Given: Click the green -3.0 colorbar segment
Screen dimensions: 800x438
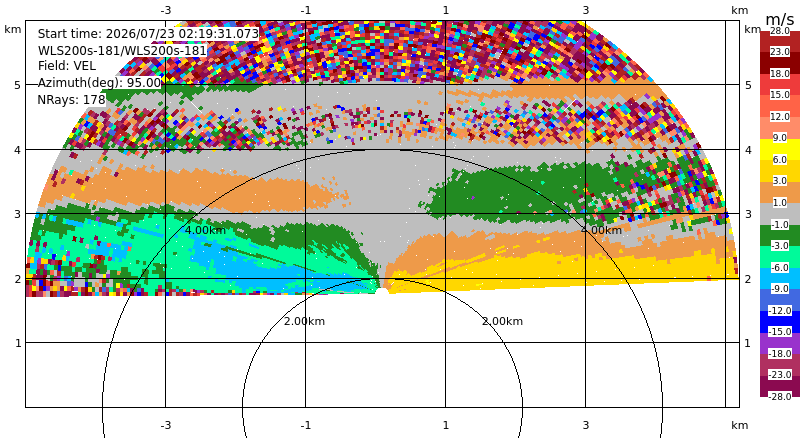Looking at the screenshot, I should (x=780, y=235).
